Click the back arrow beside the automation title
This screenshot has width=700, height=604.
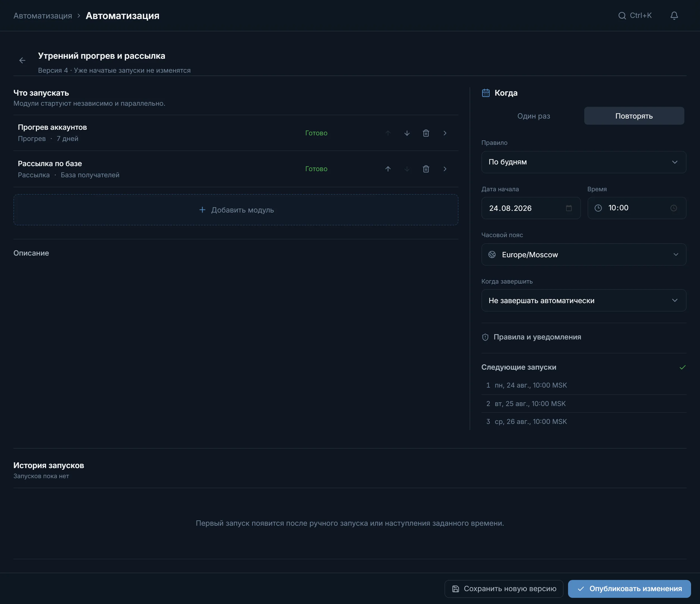click(22, 60)
